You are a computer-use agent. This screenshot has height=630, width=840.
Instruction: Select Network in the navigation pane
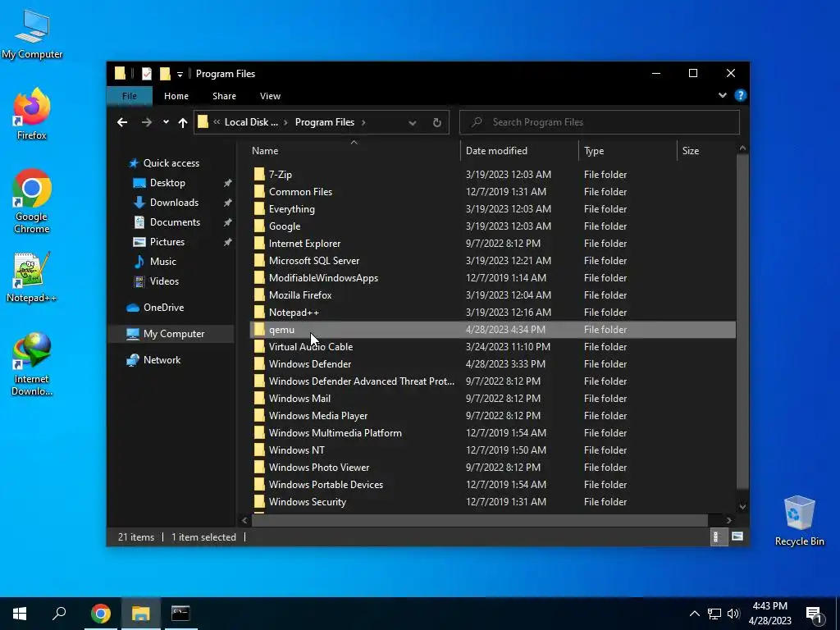162,360
